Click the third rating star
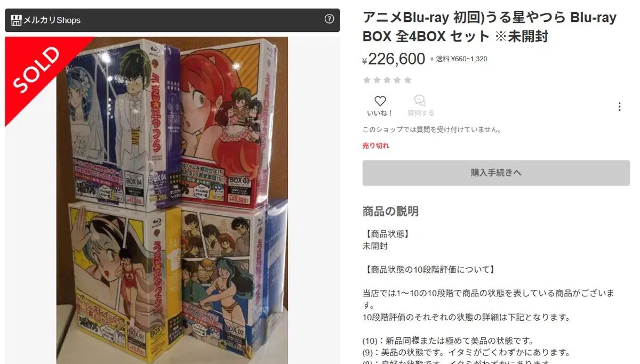Image resolution: width=640 pixels, height=364 pixels. coord(387,80)
